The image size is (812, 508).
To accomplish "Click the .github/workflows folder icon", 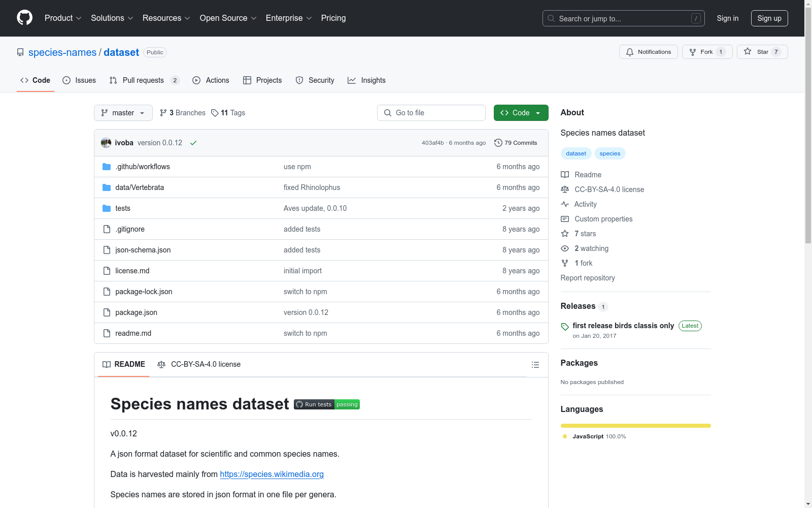I will point(107,167).
